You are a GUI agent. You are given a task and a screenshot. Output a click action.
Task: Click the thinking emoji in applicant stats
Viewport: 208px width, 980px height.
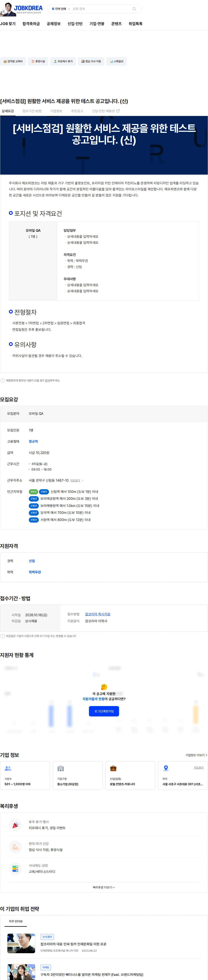pos(104,687)
